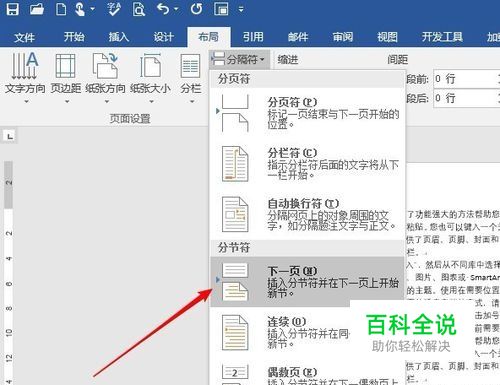
Task: Click the 间距 spacing label
Action: [x=397, y=60]
